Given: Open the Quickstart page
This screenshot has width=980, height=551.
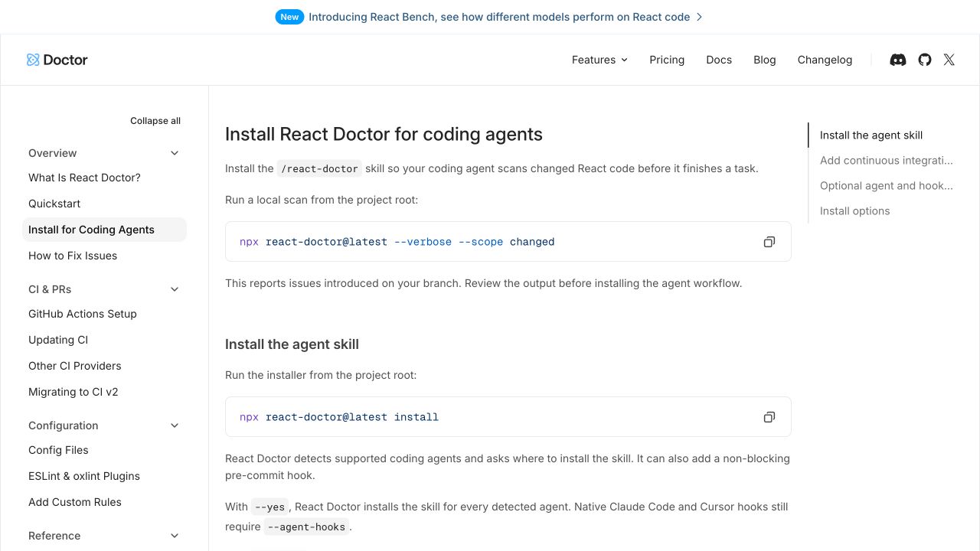Looking at the screenshot, I should click(104, 204).
